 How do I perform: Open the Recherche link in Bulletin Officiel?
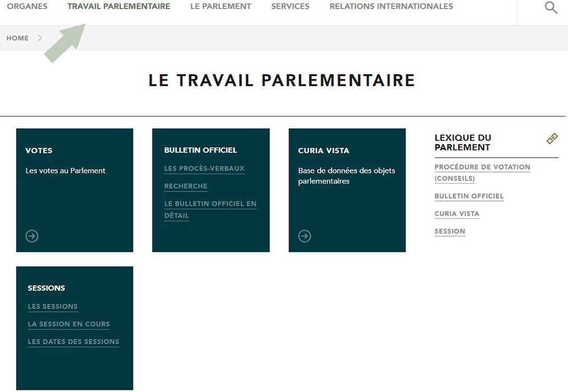point(186,186)
